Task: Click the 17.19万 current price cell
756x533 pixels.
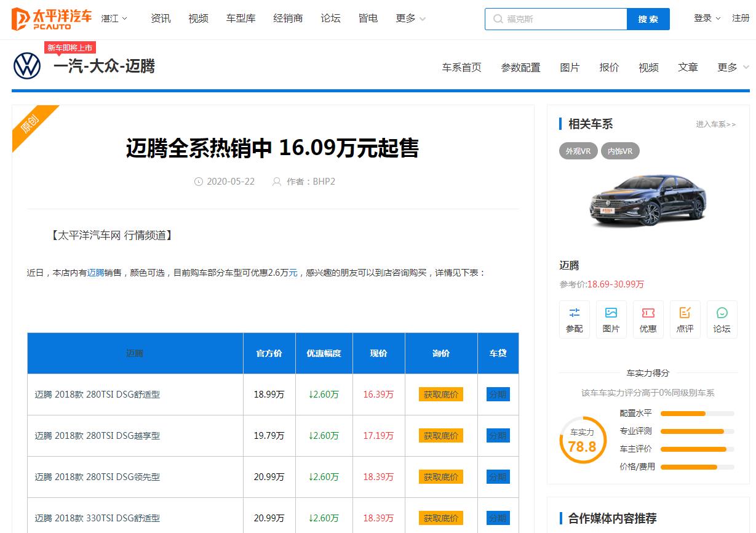Action: (x=378, y=436)
